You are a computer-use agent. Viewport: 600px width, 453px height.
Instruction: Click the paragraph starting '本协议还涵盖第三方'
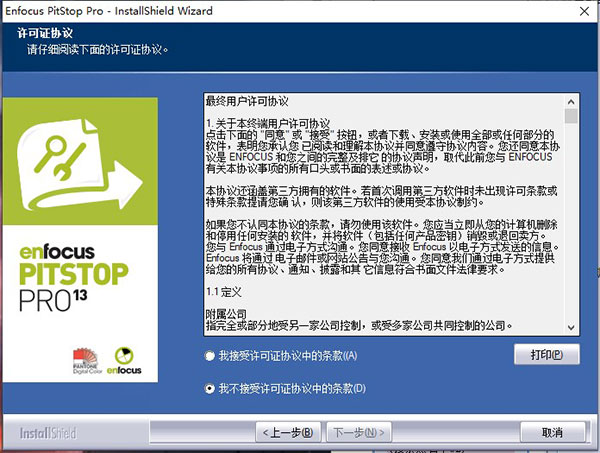click(x=382, y=196)
